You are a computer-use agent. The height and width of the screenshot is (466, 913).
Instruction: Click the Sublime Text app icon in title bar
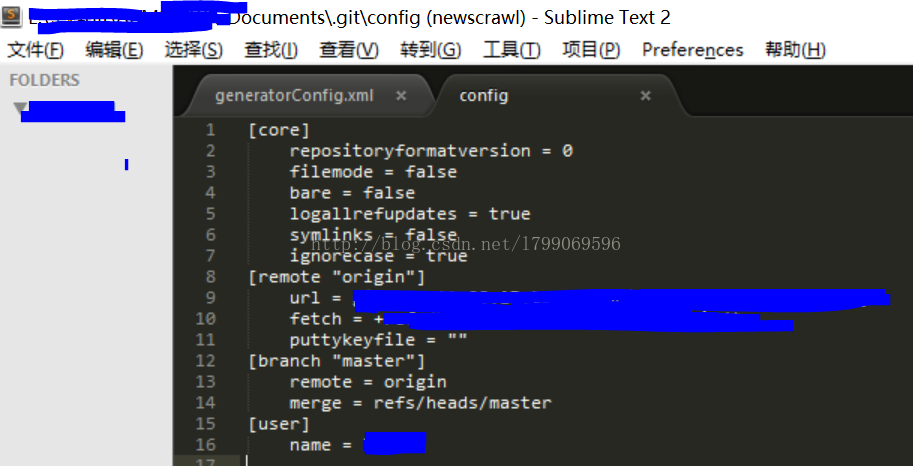[x=12, y=16]
